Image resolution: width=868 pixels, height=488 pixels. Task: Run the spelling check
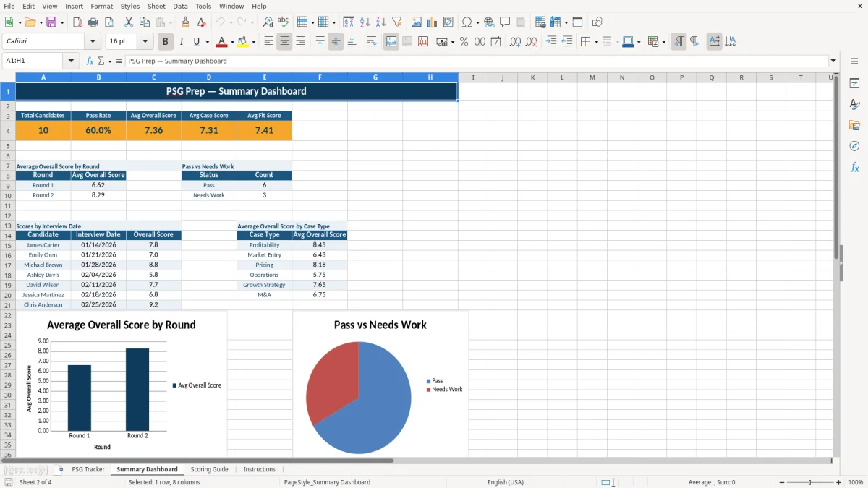pyautogui.click(x=284, y=22)
